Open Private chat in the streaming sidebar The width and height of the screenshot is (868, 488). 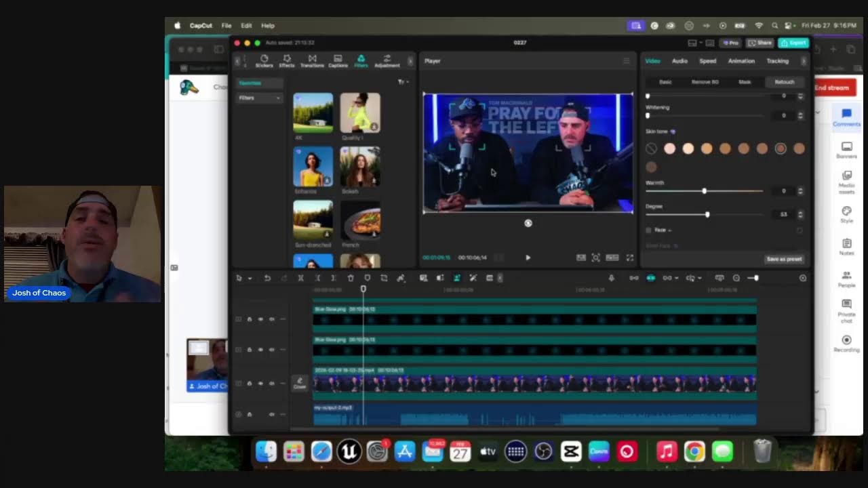(x=846, y=311)
